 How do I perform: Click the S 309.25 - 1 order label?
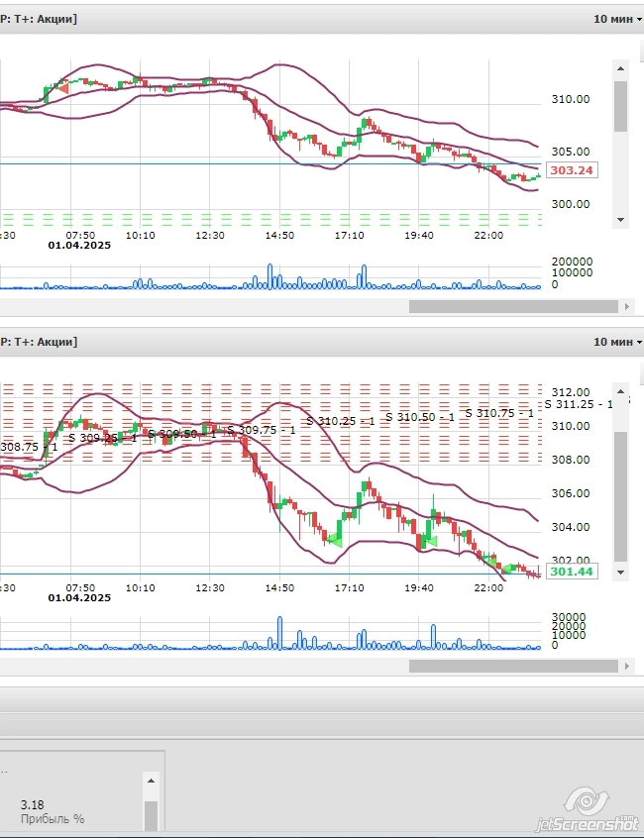[x=100, y=437]
